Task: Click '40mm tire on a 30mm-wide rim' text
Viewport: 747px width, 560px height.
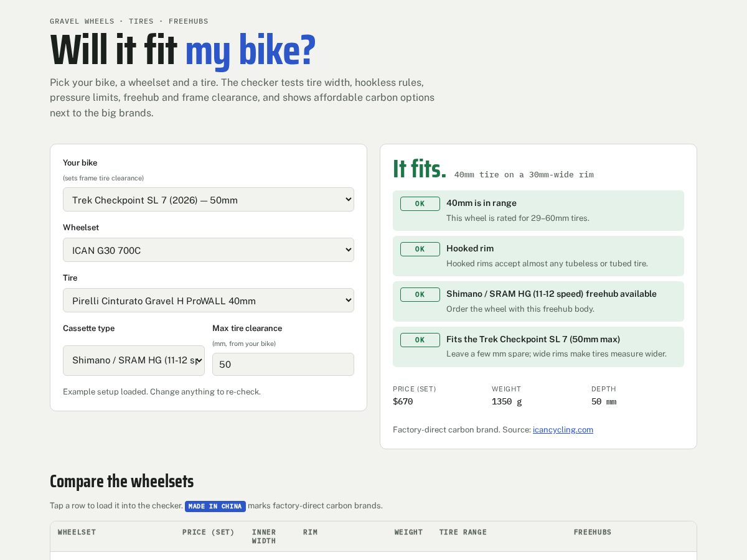Action: tap(524, 174)
